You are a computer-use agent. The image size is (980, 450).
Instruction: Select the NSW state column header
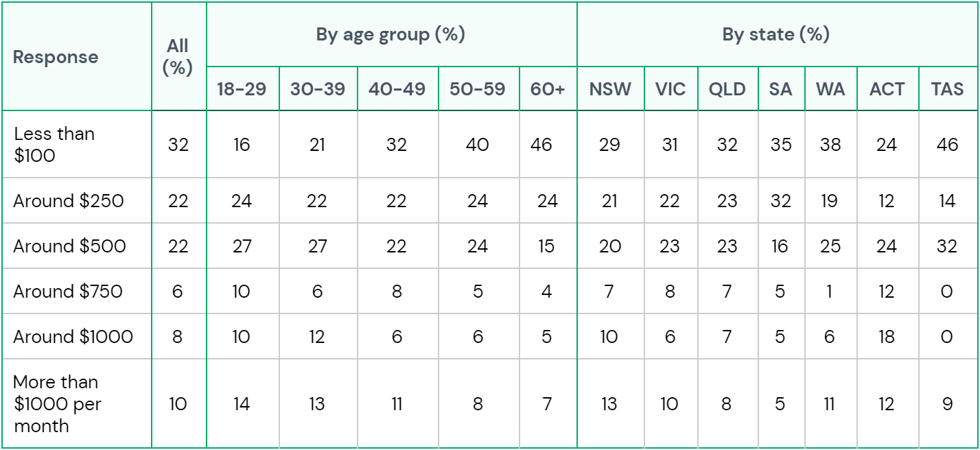610,89
